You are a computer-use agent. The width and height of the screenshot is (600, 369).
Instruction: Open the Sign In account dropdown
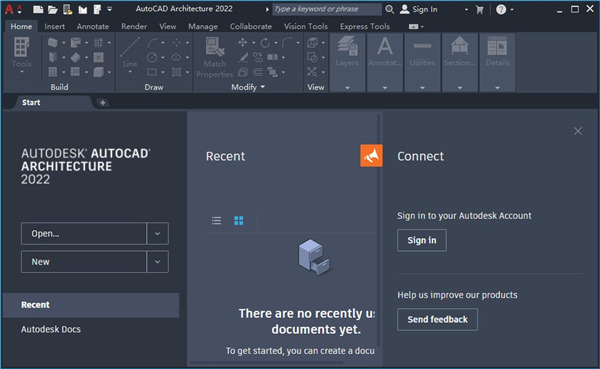[x=466, y=10]
